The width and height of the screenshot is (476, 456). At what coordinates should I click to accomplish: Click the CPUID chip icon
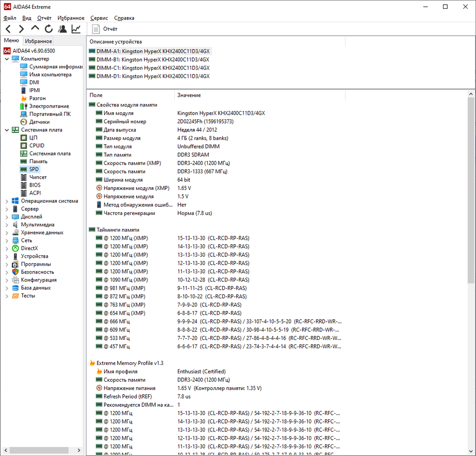[x=24, y=145]
